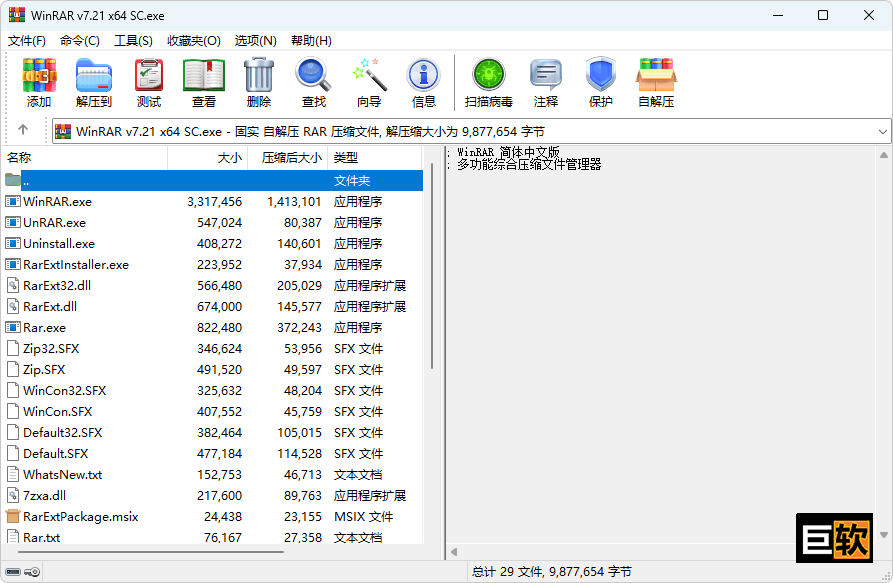Open the 帮助(H) menu
Image resolution: width=893 pixels, height=583 pixels.
pos(311,40)
